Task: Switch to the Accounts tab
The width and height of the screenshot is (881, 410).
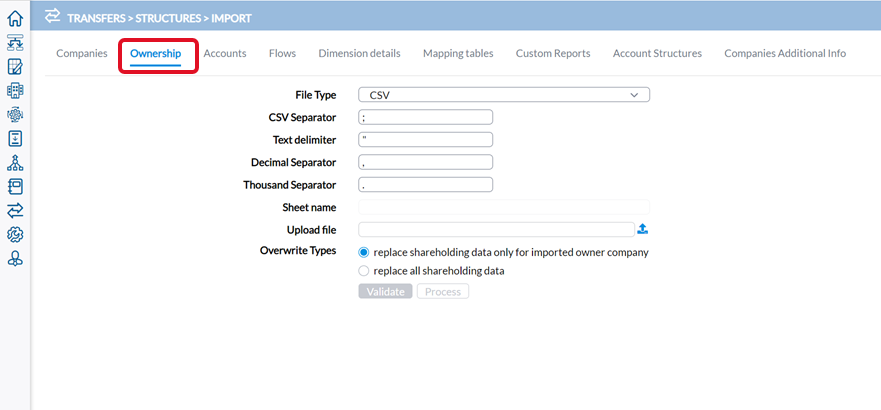Action: [x=225, y=53]
